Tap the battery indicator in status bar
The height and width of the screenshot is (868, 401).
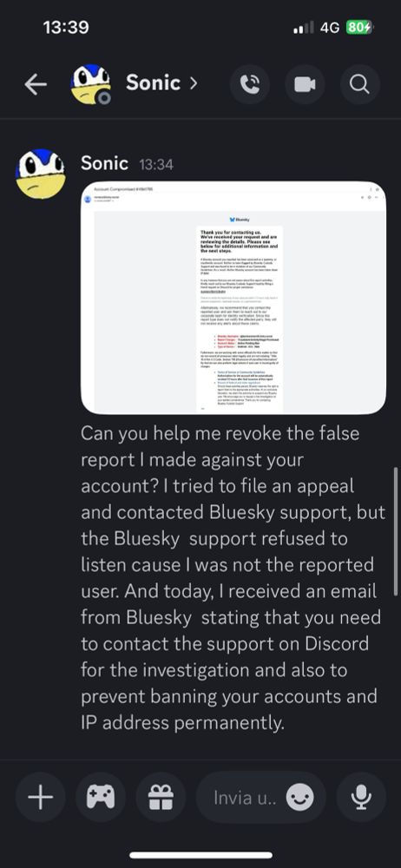click(358, 27)
